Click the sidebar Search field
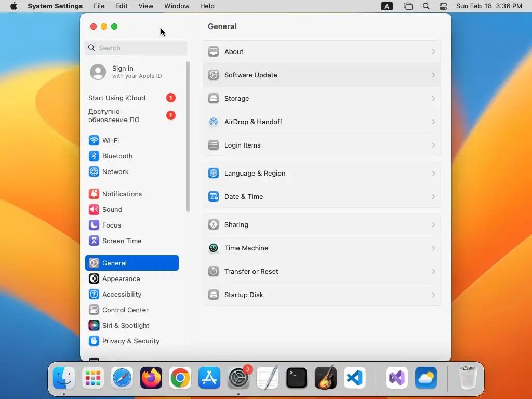Image resolution: width=532 pixels, height=399 pixels. (136, 48)
